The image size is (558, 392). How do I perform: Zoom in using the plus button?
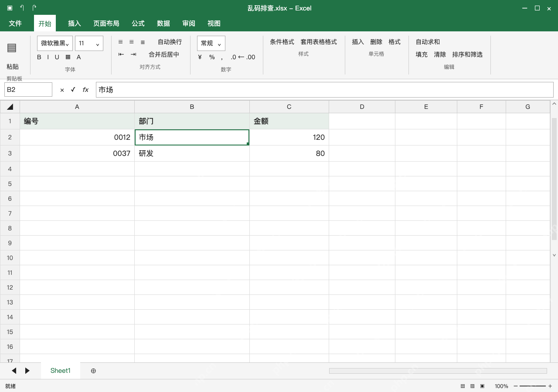[550, 386]
